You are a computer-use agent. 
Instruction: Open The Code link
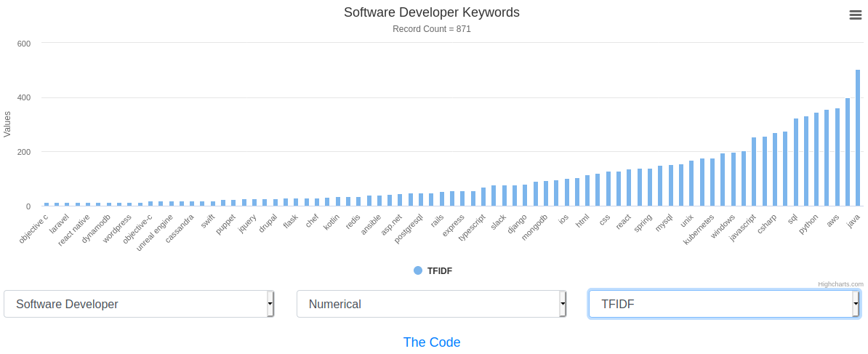point(432,342)
